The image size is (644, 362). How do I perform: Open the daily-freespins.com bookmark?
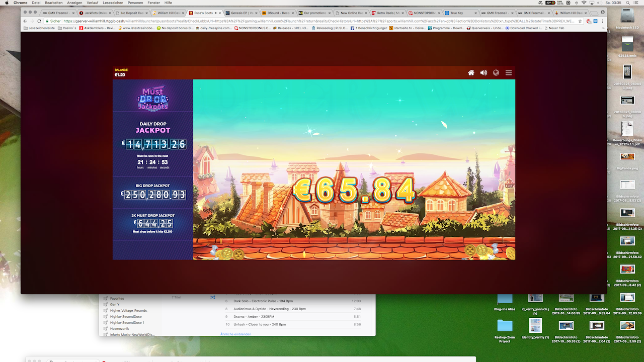(214, 28)
